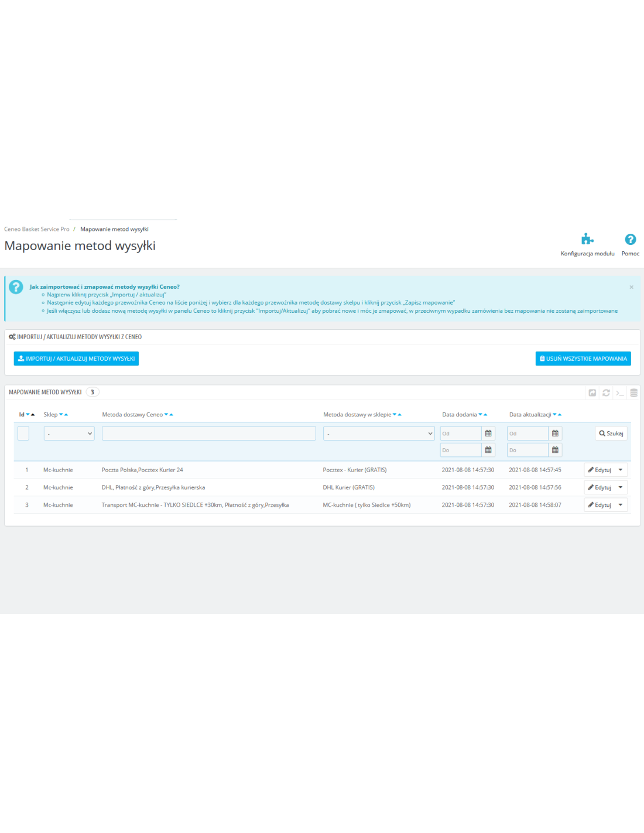Expand Edytuj dropdown arrow for row 1
Viewport: 644px width, 833px height.
pyautogui.click(x=621, y=470)
